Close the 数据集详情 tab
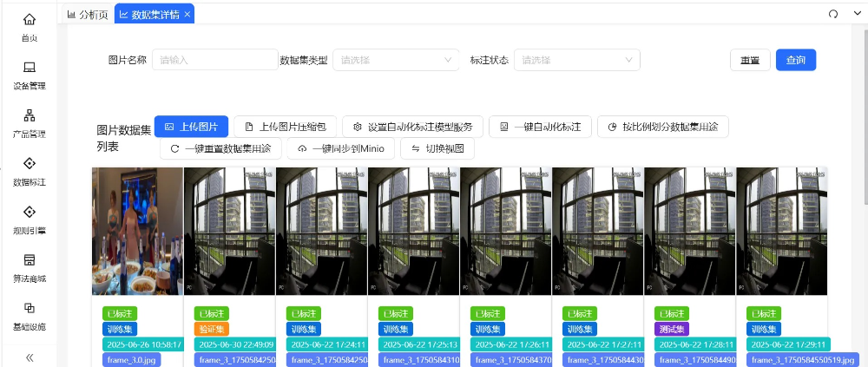Viewport: 868px width, 367px height. coord(187,15)
